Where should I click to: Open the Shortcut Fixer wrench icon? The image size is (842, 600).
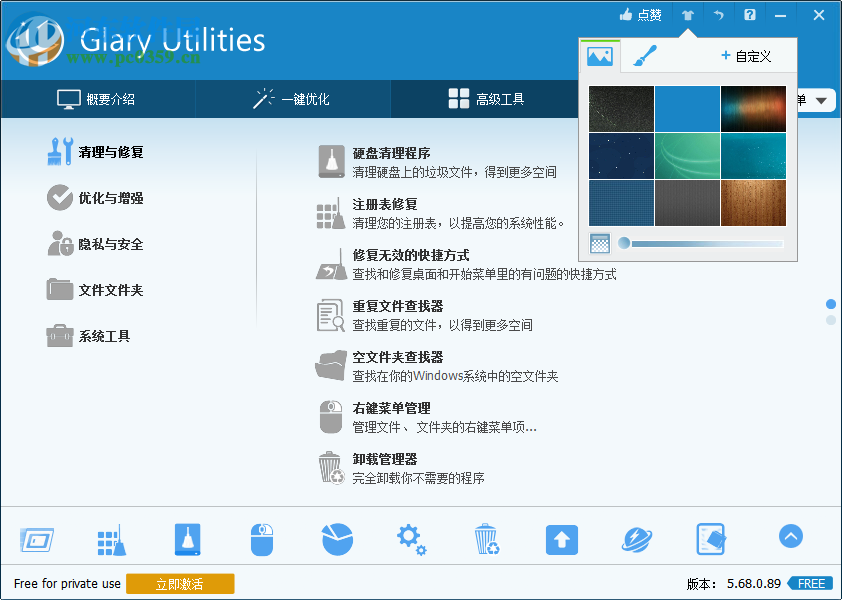[331, 265]
